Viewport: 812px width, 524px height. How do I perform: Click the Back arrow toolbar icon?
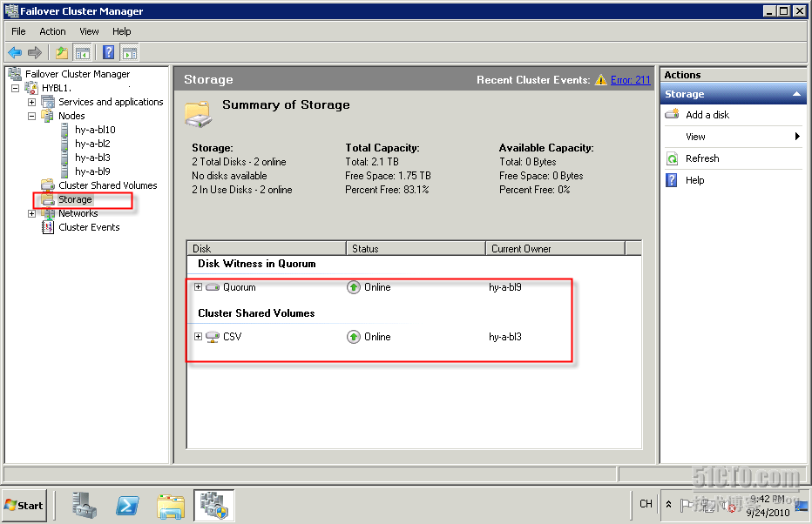point(15,52)
